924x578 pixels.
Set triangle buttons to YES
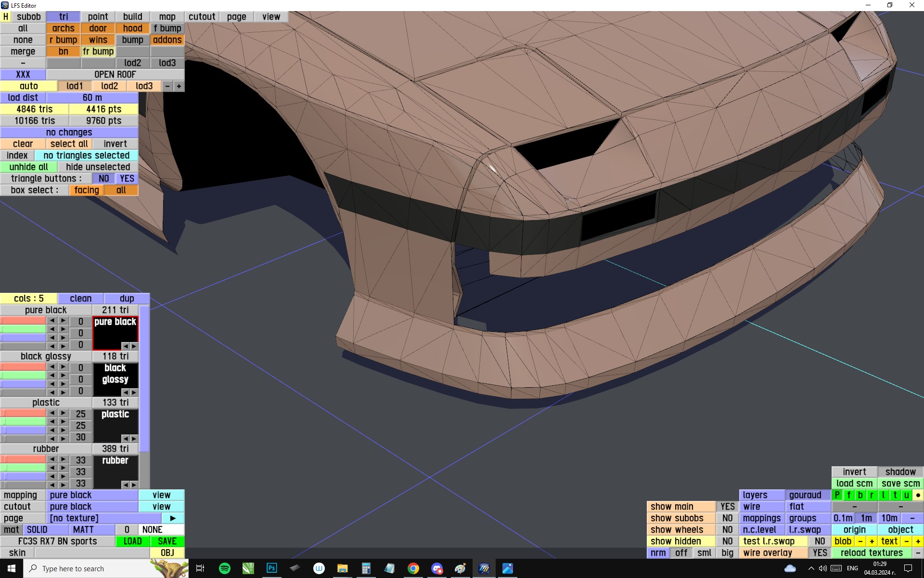pos(127,179)
